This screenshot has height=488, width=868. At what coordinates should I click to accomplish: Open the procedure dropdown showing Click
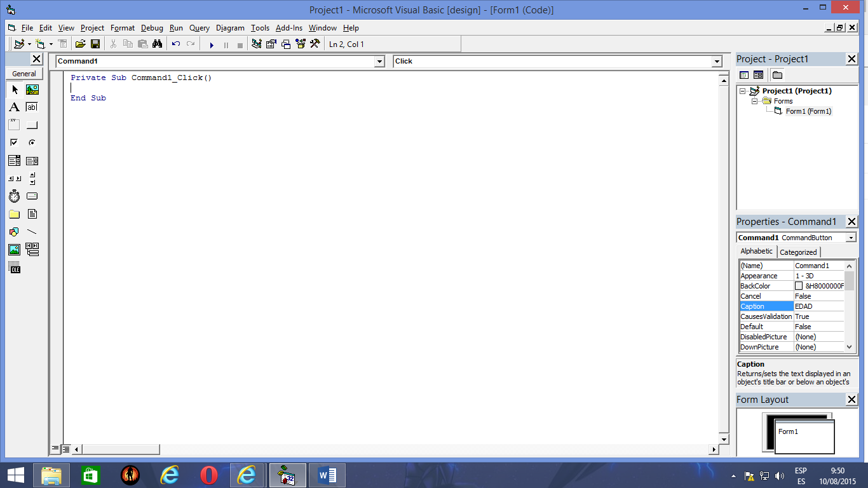[x=716, y=61]
